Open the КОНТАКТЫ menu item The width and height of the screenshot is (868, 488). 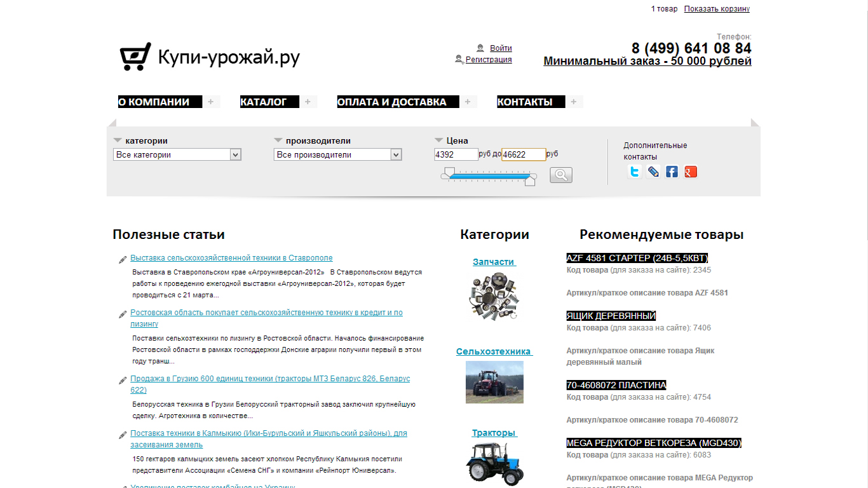click(531, 102)
